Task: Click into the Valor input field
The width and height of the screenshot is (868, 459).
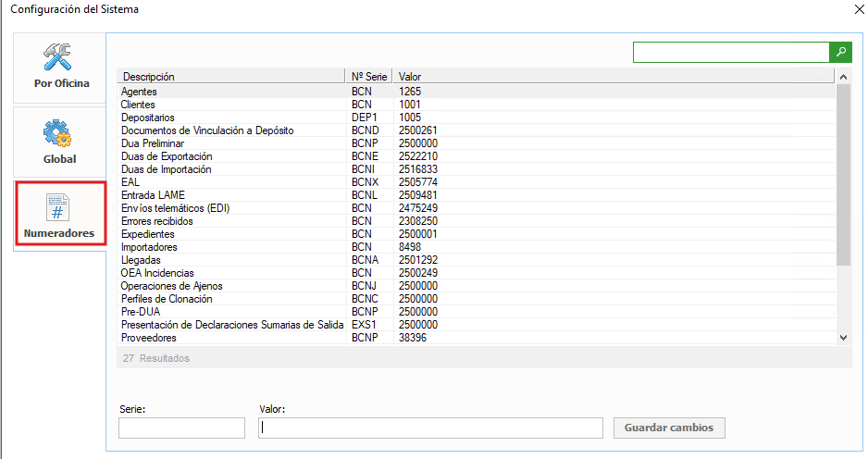Action: click(x=430, y=428)
